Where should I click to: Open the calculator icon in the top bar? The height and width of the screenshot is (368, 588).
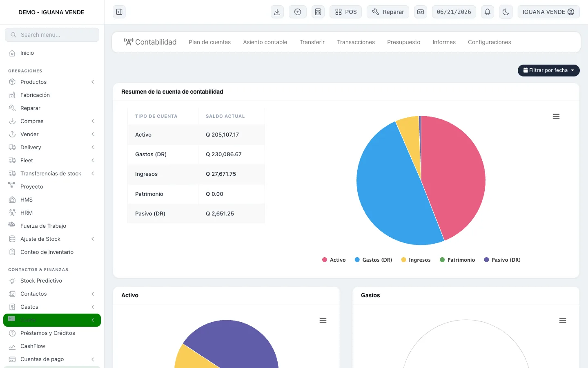tap(318, 12)
